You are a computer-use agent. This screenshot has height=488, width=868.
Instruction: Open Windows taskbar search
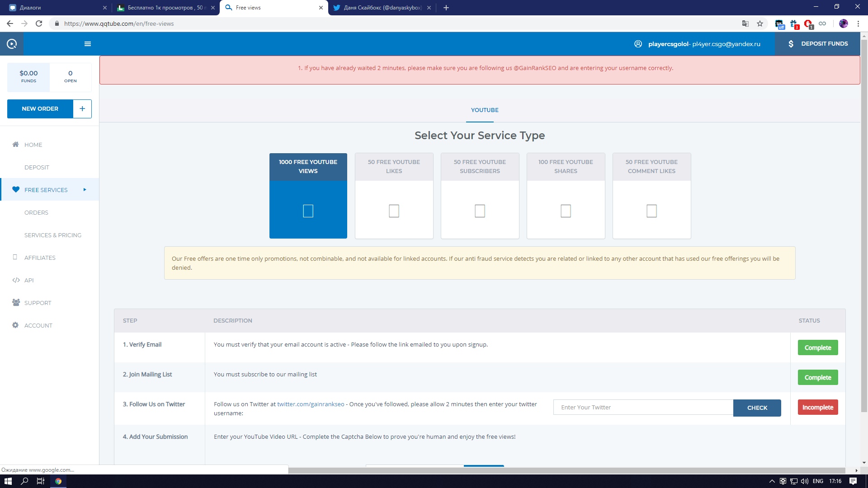(24, 481)
